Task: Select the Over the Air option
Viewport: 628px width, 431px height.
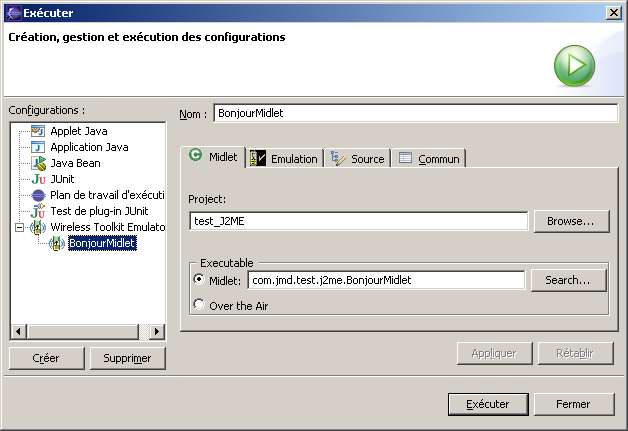Action: point(200,305)
